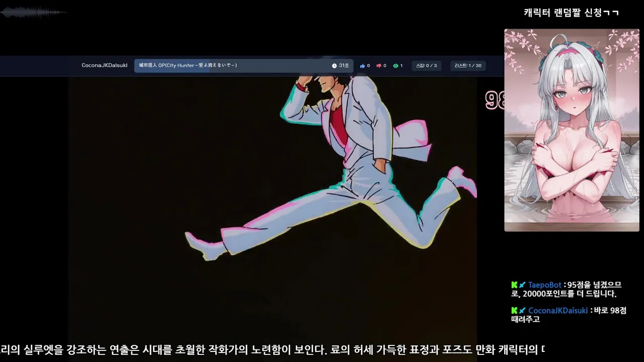This screenshot has width=644, height=362.
Task: Click the green K badge beside CoconaJKDaisuki chat
Action: pos(514,311)
